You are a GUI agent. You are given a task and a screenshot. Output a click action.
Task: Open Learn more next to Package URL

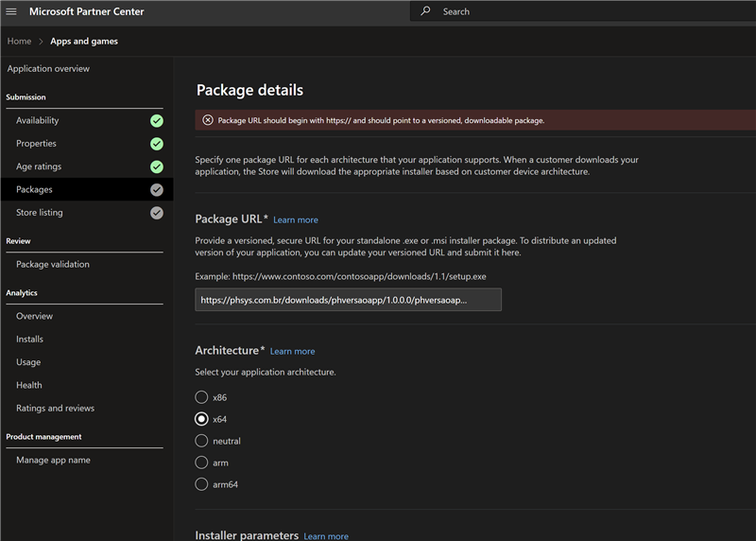(296, 219)
